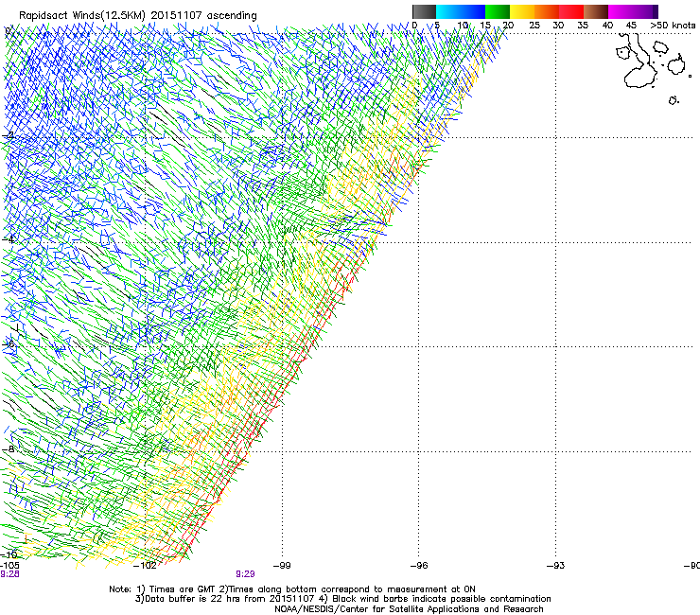Viewport: 700px width, 615px height.
Task: Click the -99 longitude label
Action: tap(282, 566)
